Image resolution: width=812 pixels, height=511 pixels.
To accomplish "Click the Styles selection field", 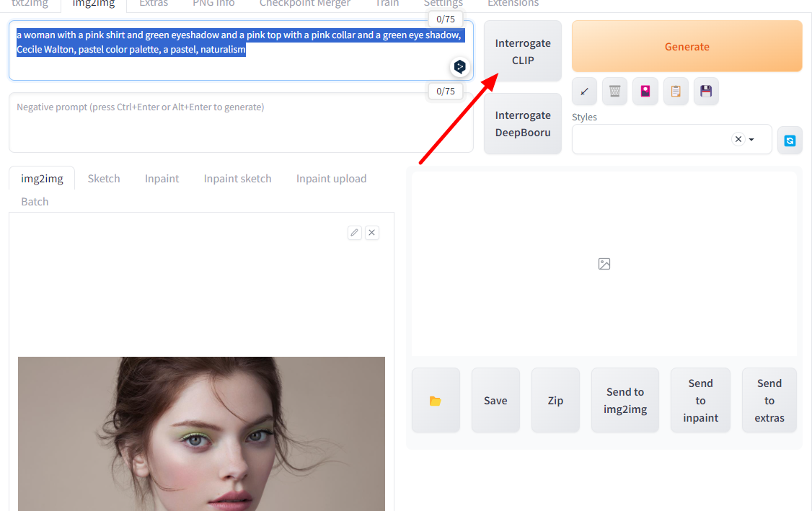I will point(671,139).
